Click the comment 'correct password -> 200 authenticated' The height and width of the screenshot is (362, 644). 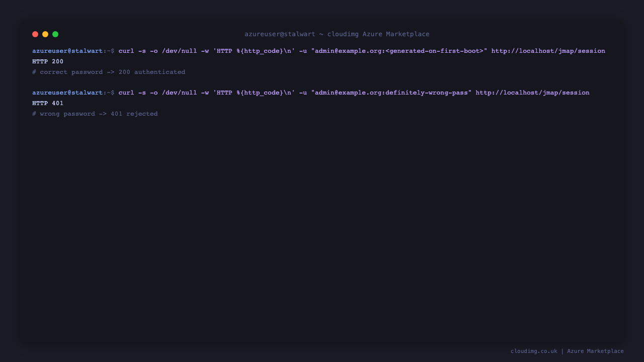point(109,72)
